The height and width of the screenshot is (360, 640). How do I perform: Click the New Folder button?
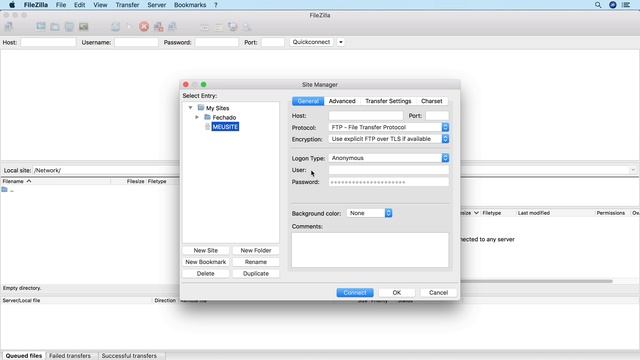coord(256,250)
